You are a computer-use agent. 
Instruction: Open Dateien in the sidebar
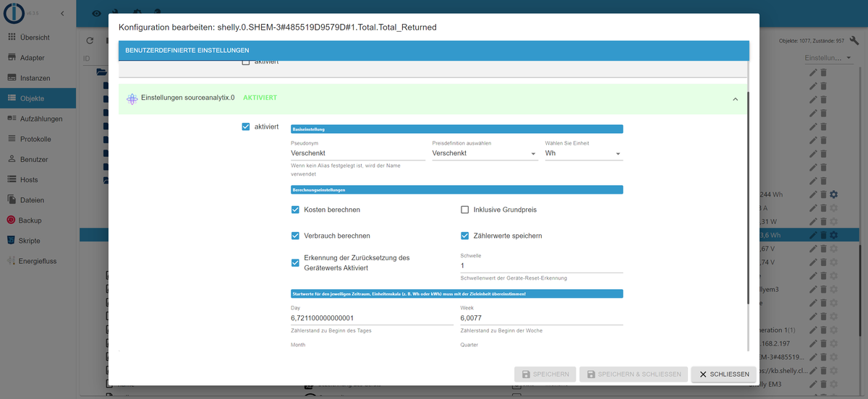pos(38,200)
